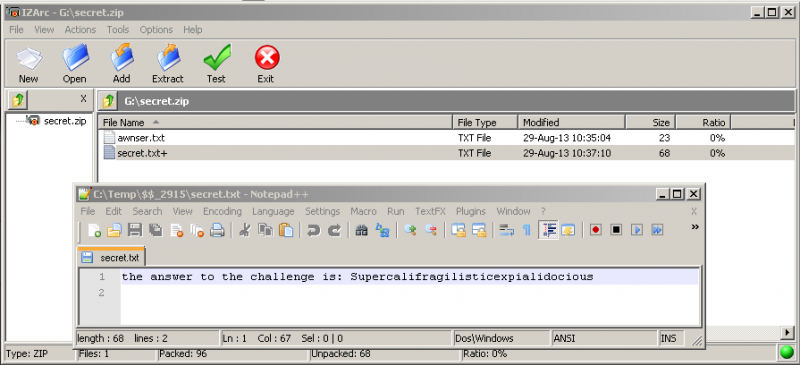Stop macro recording with black square

point(616,230)
